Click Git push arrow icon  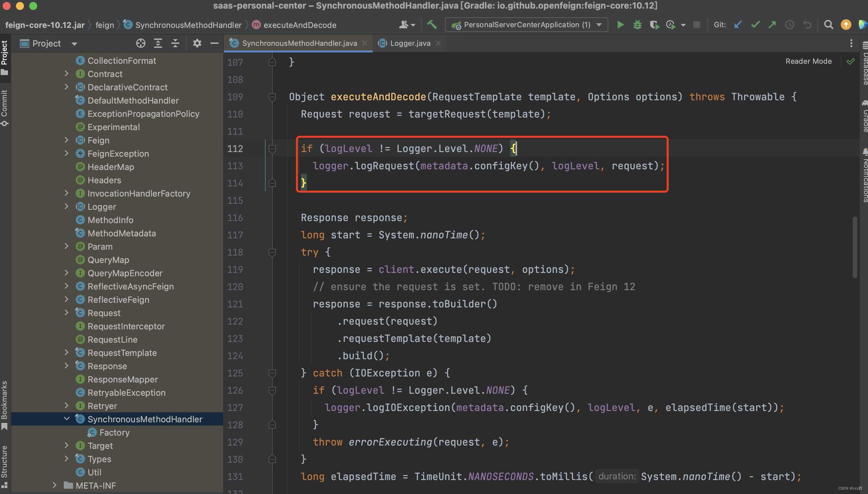coord(772,25)
